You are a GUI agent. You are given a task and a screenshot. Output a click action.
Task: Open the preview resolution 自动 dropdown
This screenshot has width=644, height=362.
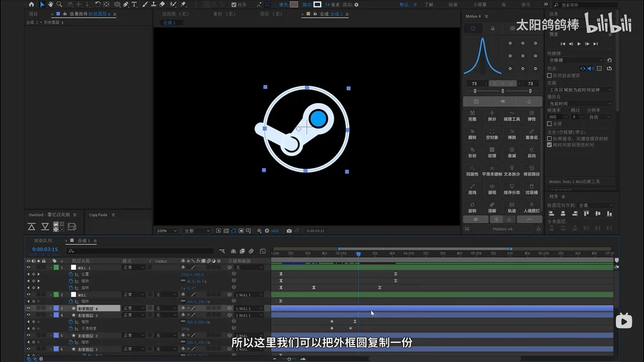599,117
